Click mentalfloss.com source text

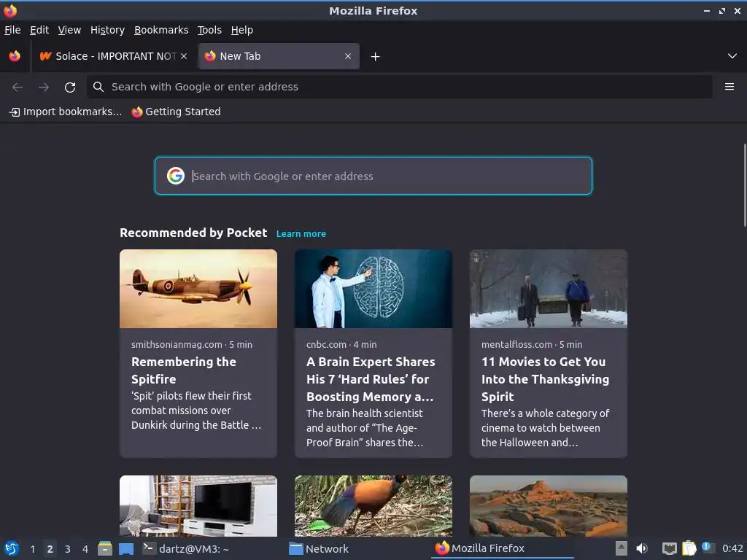(517, 344)
